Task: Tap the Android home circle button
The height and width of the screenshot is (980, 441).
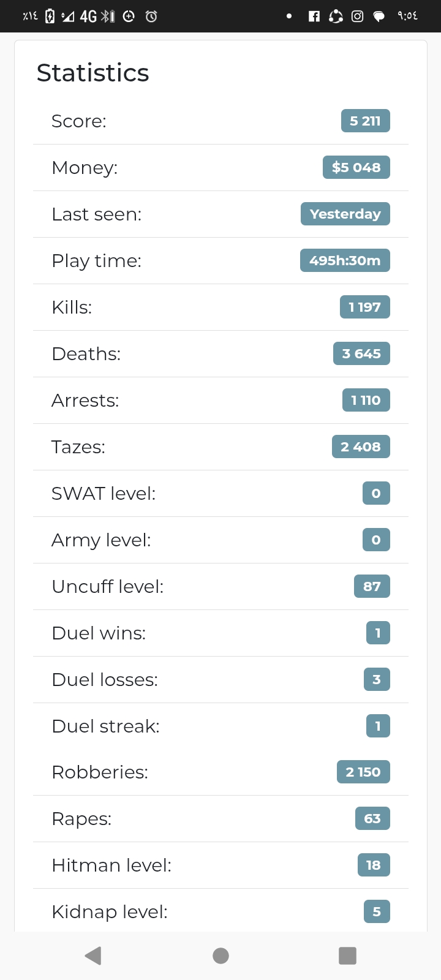Action: tap(221, 956)
